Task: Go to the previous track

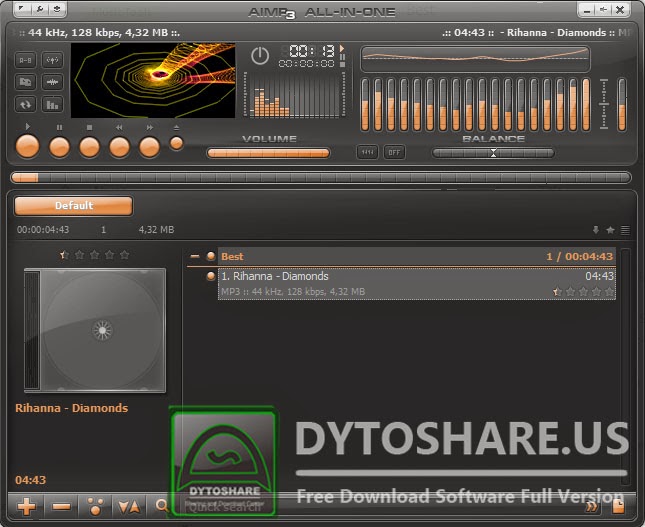Action: click(x=119, y=147)
